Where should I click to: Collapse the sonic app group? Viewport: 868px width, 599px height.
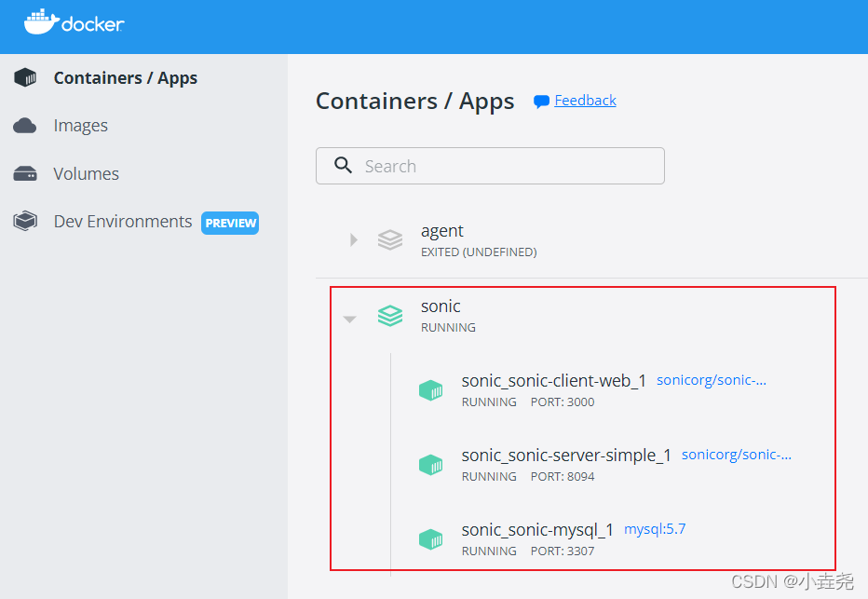click(x=349, y=320)
